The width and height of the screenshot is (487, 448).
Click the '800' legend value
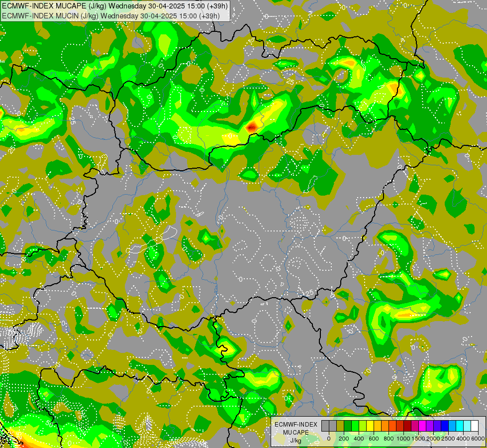point(389,439)
